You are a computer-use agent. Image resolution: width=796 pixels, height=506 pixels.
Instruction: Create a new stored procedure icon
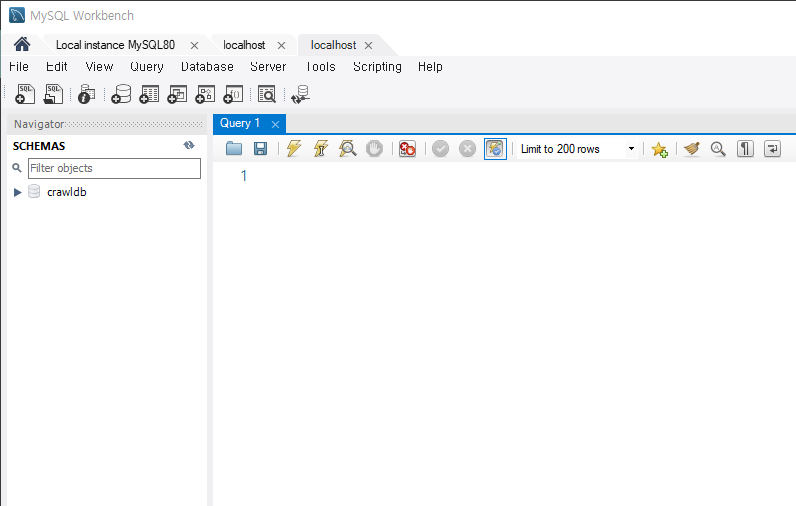coord(205,94)
